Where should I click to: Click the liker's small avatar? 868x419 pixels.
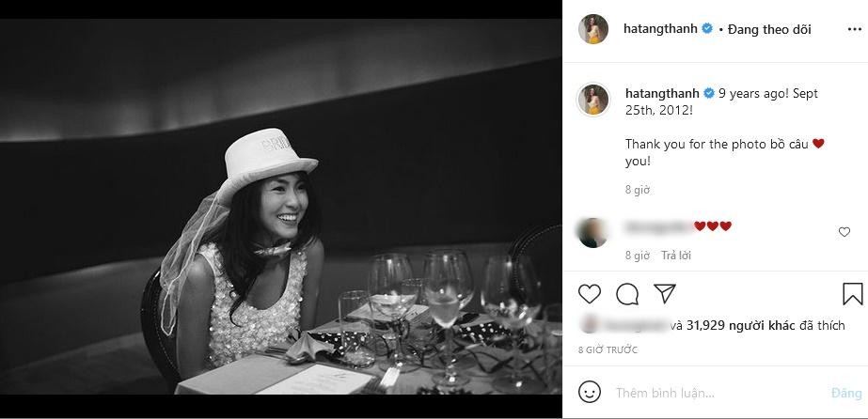tap(589, 326)
